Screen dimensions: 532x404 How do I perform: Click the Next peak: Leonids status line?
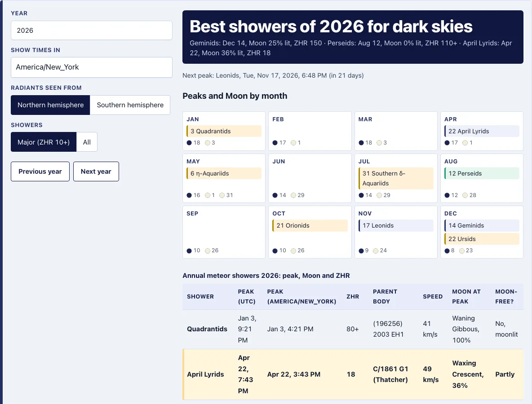coord(273,75)
